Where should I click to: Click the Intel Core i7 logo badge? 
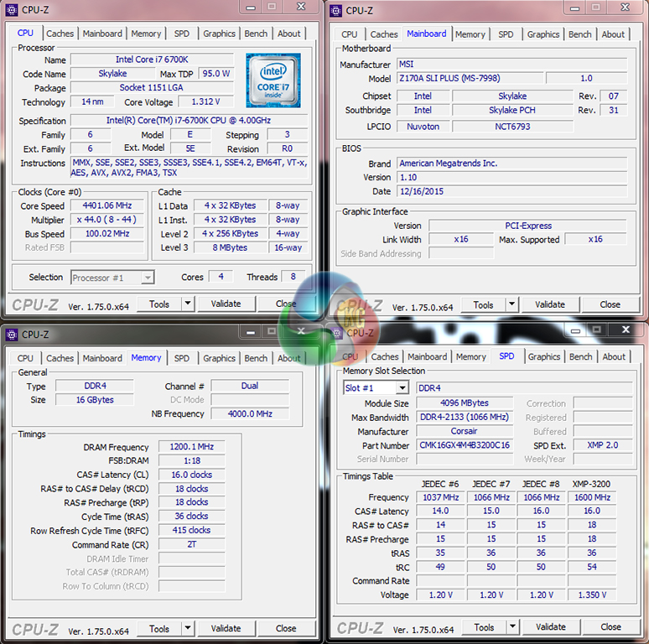point(273,80)
